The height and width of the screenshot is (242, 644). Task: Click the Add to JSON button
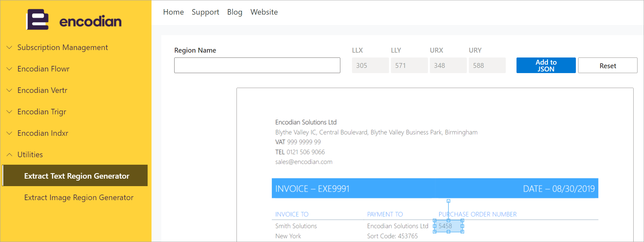[x=546, y=65]
